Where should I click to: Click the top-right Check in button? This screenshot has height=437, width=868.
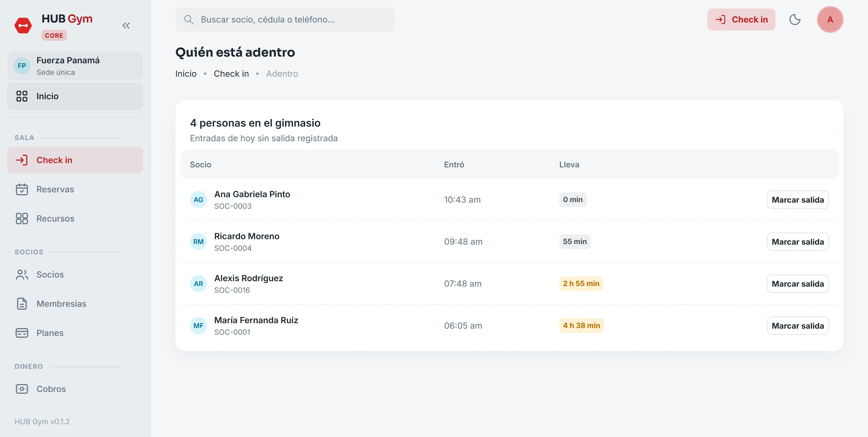pyautogui.click(x=741, y=19)
